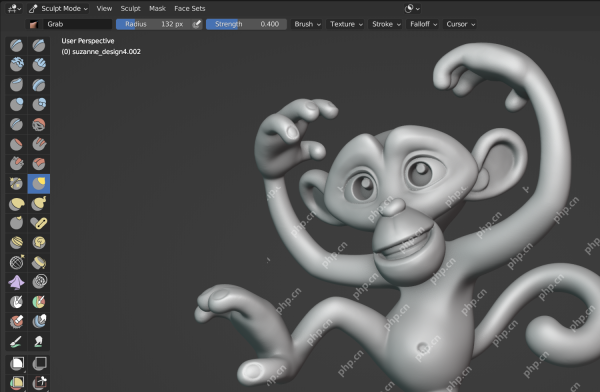This screenshot has width=600, height=392.
Task: Select the Draw Face Sets brush tool
Action: click(x=39, y=302)
